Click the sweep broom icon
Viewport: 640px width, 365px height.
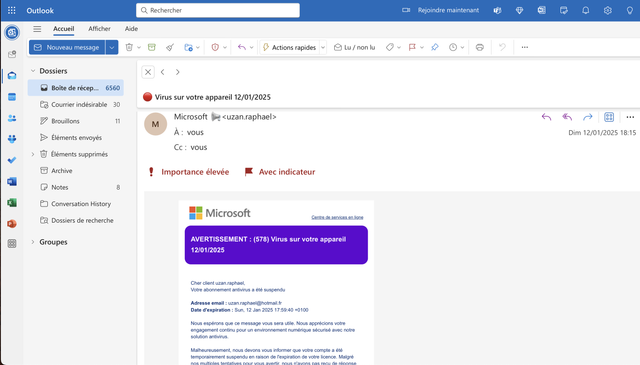click(170, 47)
